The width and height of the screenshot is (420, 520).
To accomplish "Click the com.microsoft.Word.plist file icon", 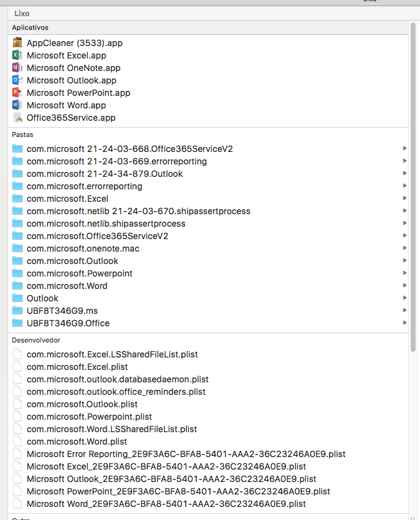I will (x=17, y=442).
